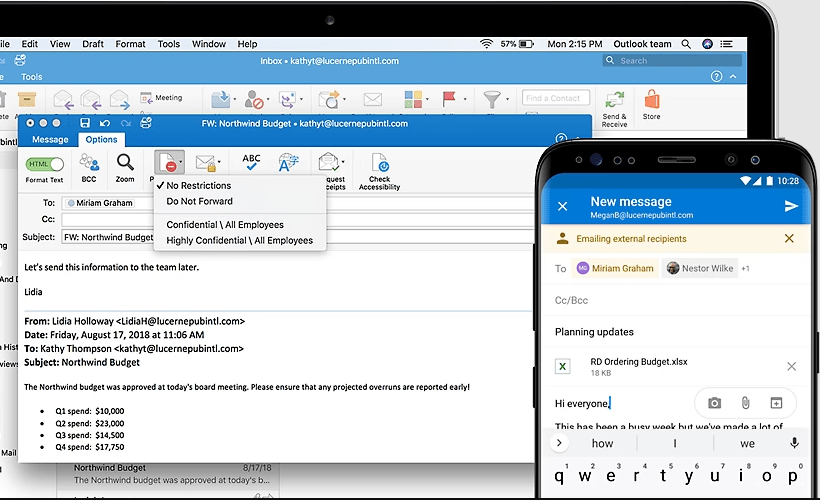Toggle the HTML Format Text switch
820x500 pixels.
click(44, 164)
